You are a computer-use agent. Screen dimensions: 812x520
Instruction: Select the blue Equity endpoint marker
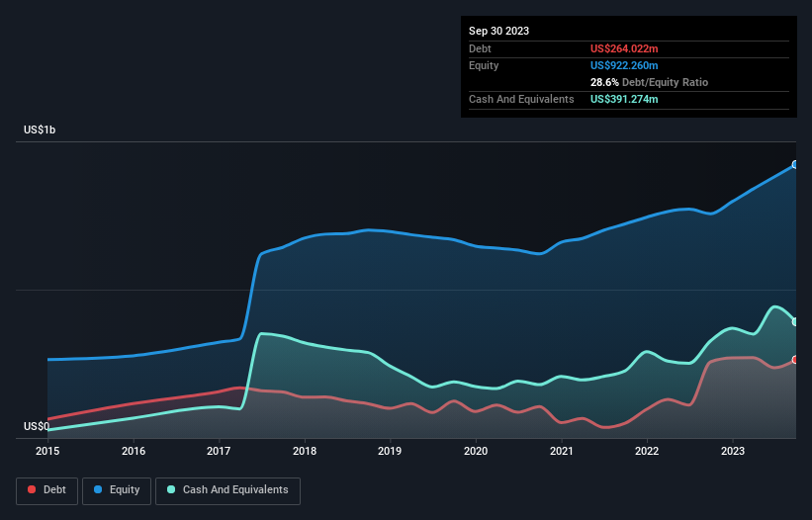tap(795, 164)
